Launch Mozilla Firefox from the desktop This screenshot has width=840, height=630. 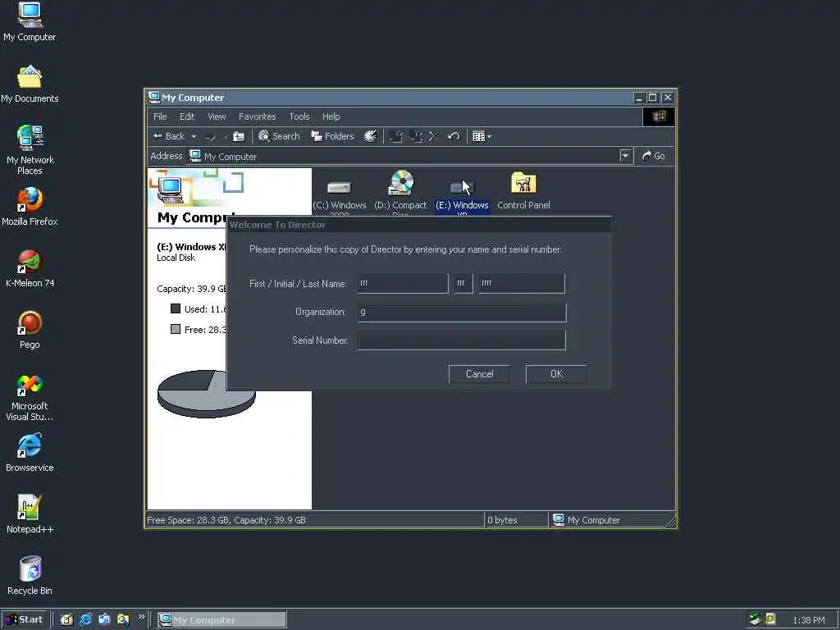pos(30,207)
